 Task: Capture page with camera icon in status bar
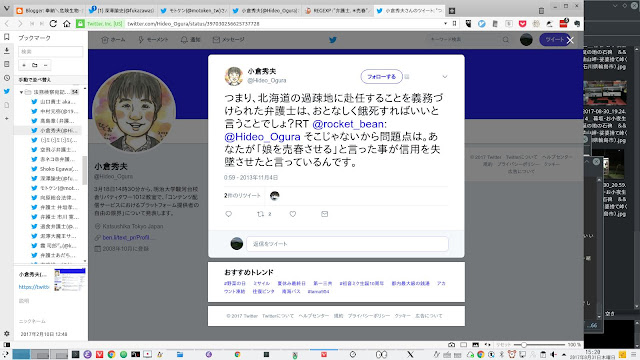[451, 344]
